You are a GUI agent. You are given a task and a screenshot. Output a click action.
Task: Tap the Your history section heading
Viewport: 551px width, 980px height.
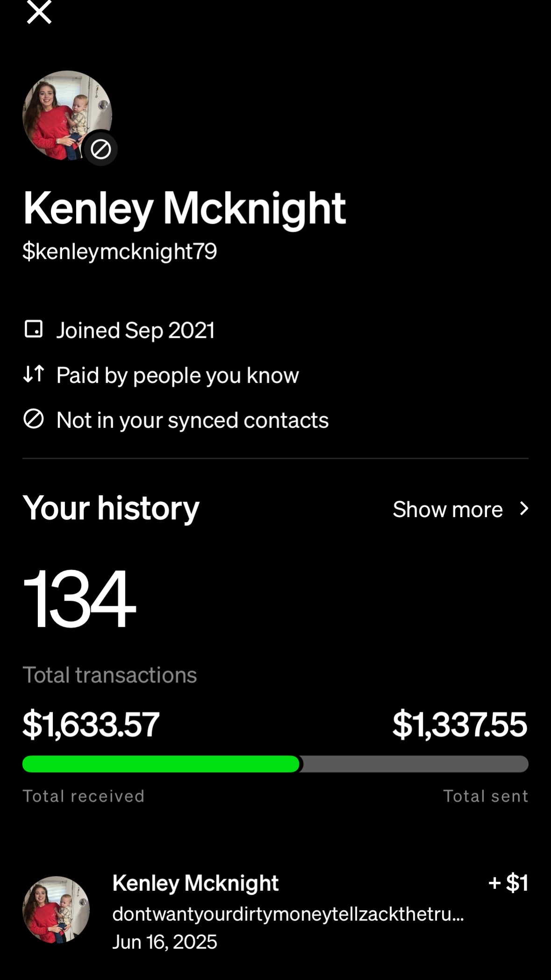(x=111, y=508)
